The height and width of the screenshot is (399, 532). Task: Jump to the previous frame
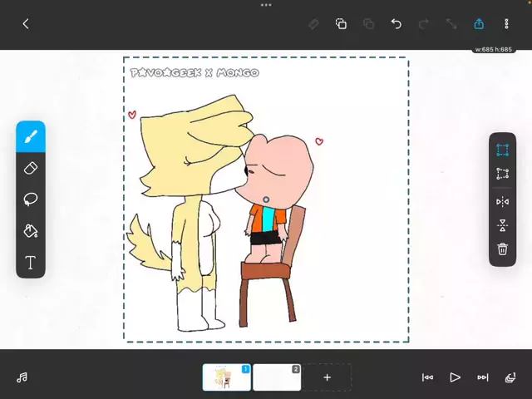427,377
